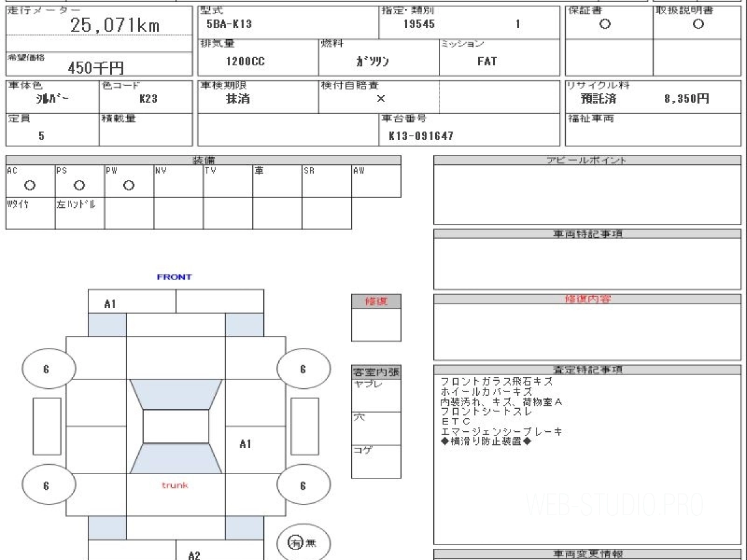Select the Wタイヤ equipment cell

pyautogui.click(x=31, y=213)
